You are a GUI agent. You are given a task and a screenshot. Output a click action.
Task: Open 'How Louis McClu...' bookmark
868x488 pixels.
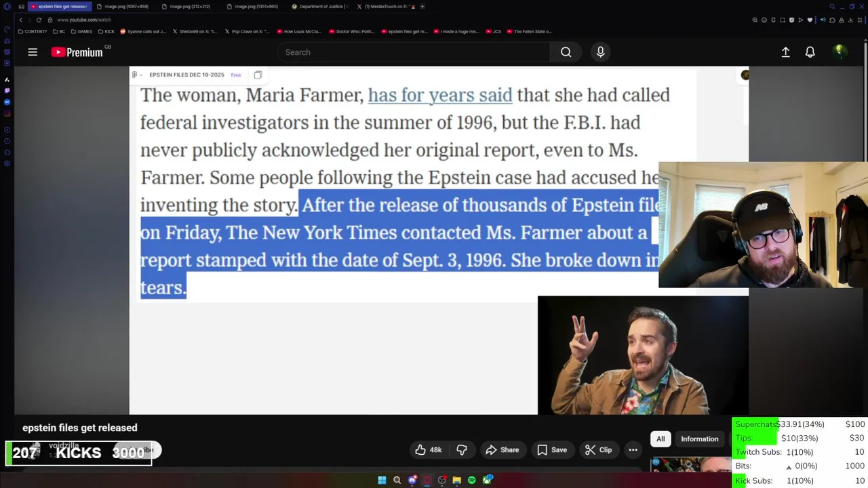tap(299, 31)
